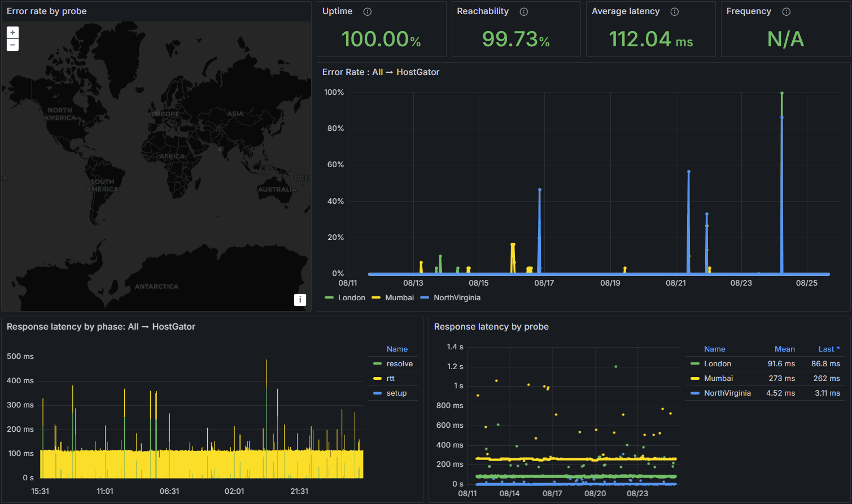Sort phase legend by Name header

[397, 349]
